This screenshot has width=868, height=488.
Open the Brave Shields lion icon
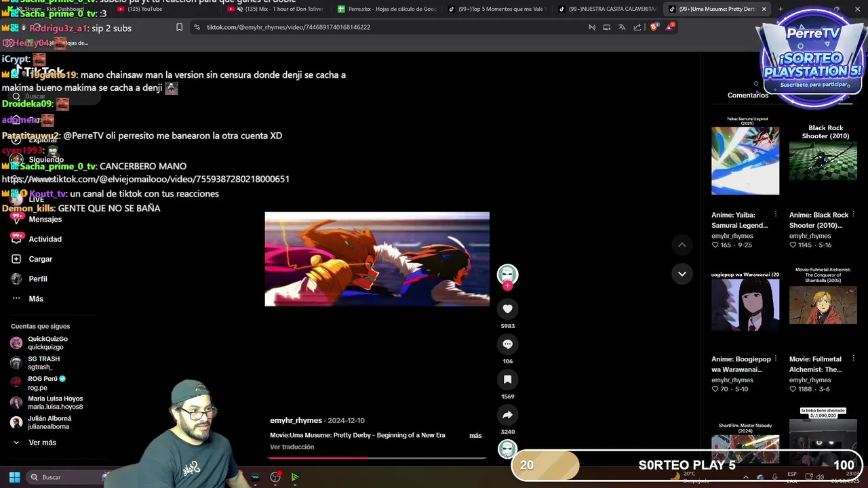pyautogui.click(x=654, y=27)
